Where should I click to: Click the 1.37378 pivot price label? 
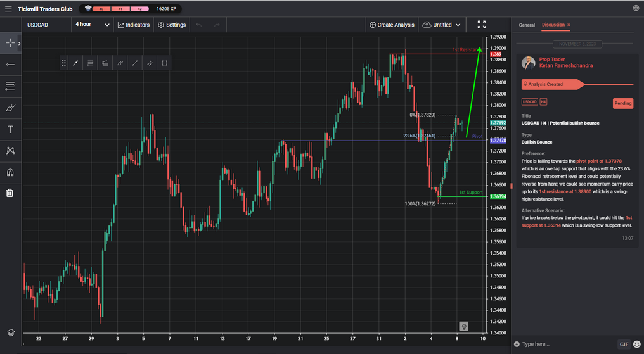pyautogui.click(x=498, y=141)
